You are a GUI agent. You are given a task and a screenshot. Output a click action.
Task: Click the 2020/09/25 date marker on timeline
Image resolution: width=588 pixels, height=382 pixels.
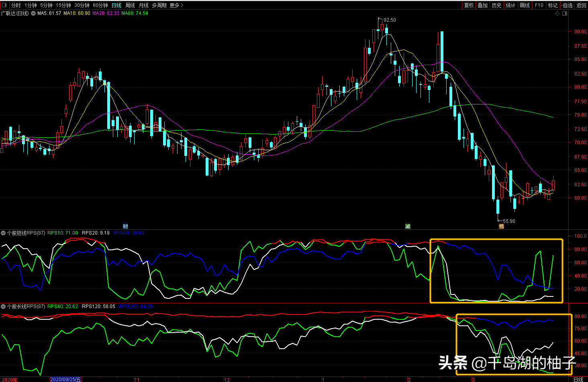[x=65, y=379]
